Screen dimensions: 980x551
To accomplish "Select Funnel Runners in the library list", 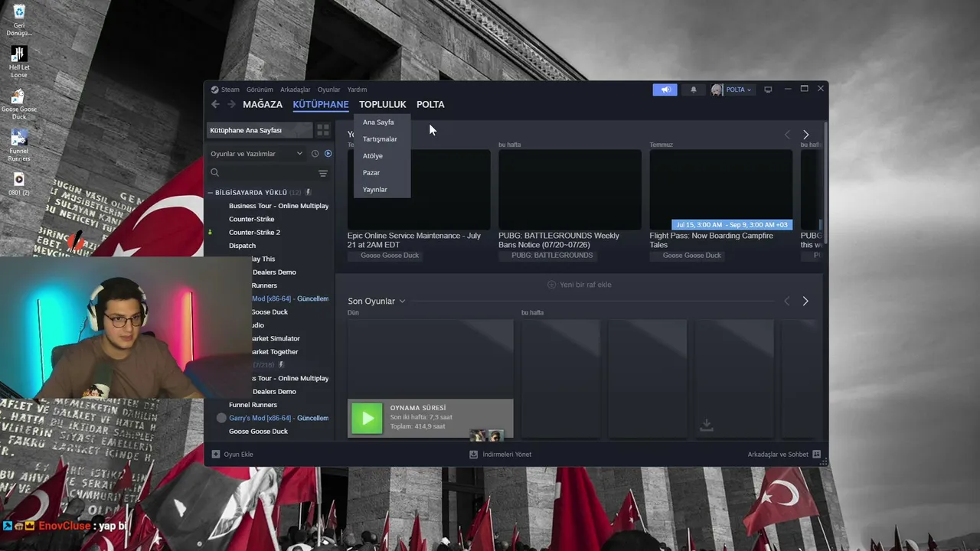I will pyautogui.click(x=253, y=405).
